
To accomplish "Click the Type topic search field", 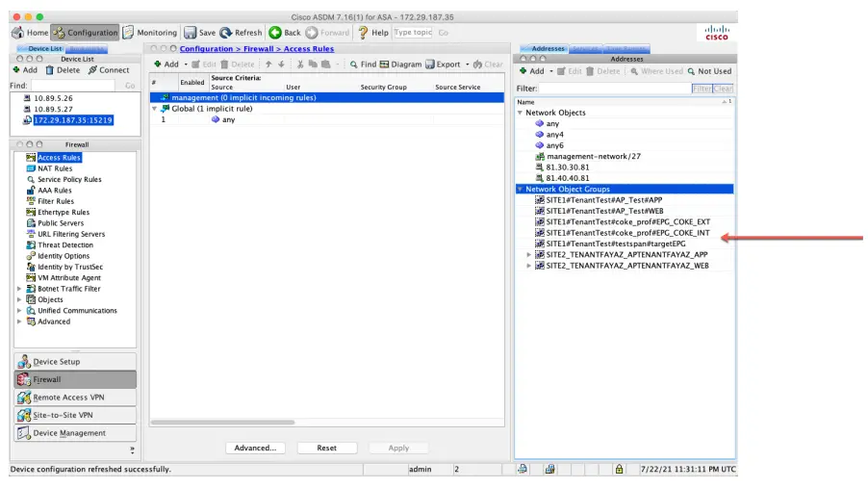I will (x=413, y=32).
